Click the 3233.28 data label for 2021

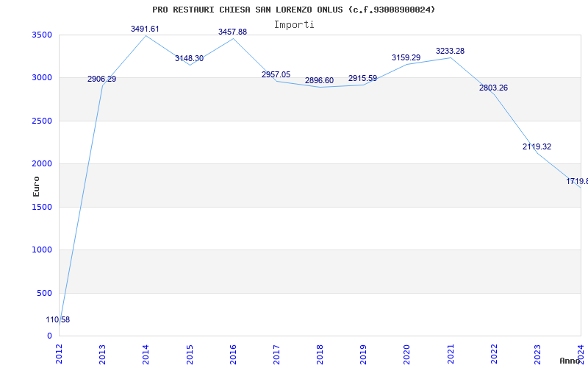click(450, 51)
